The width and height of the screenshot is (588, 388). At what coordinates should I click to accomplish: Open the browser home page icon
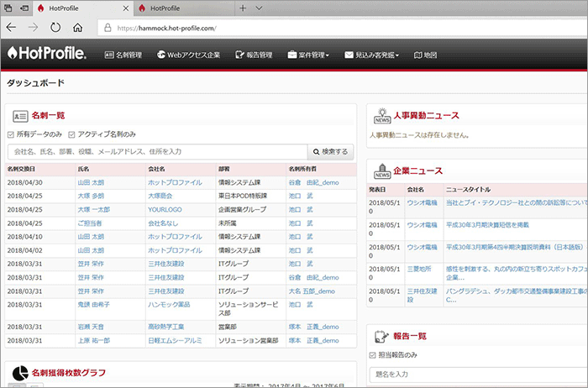(77, 28)
